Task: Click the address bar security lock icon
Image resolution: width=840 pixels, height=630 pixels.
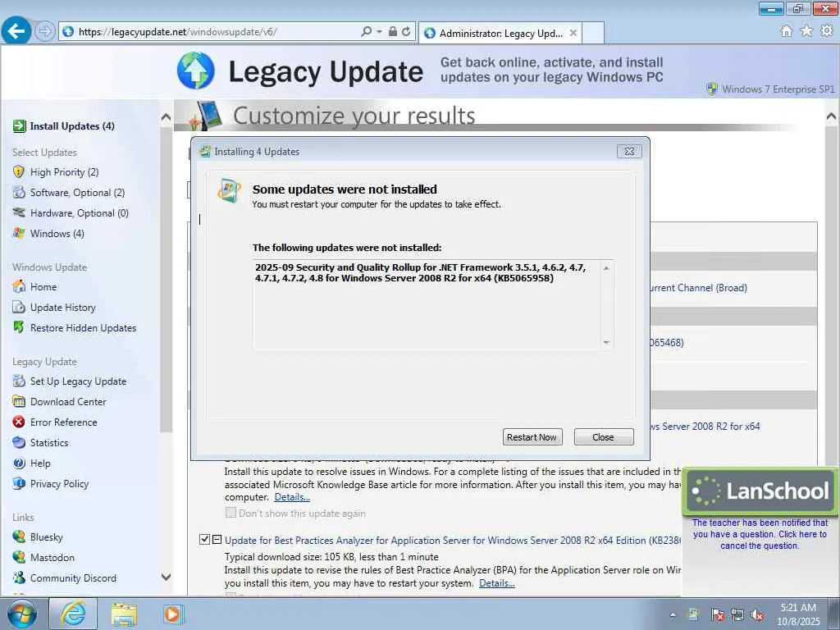Action: tap(393, 32)
